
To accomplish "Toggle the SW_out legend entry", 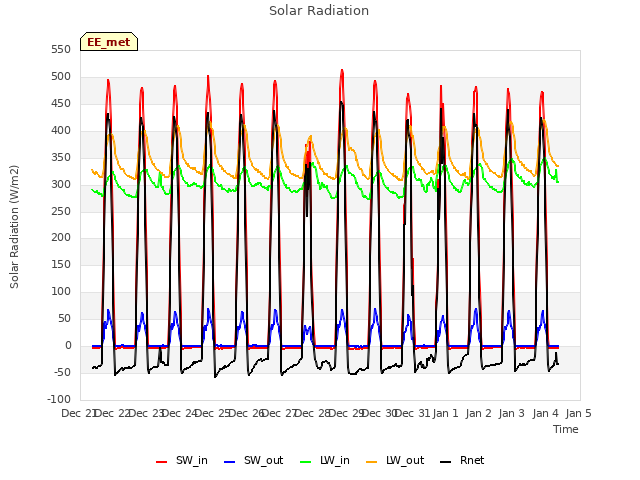I will 254,460.
